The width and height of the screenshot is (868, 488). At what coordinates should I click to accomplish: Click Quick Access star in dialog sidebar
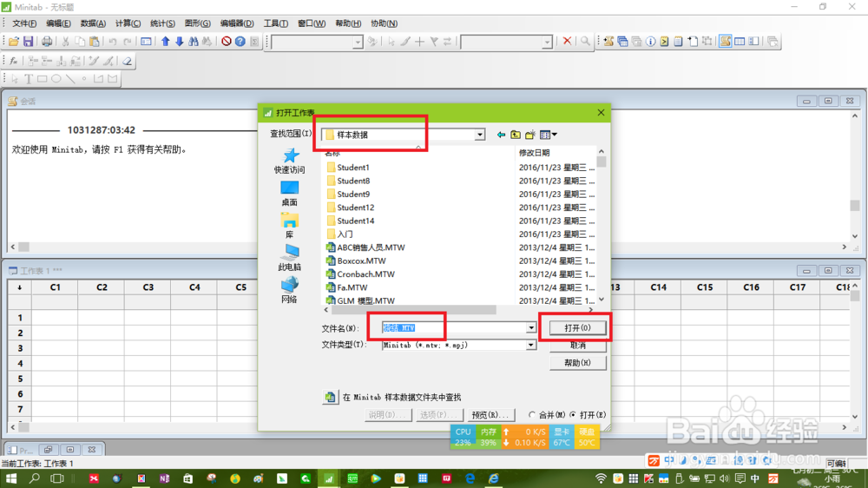(290, 161)
